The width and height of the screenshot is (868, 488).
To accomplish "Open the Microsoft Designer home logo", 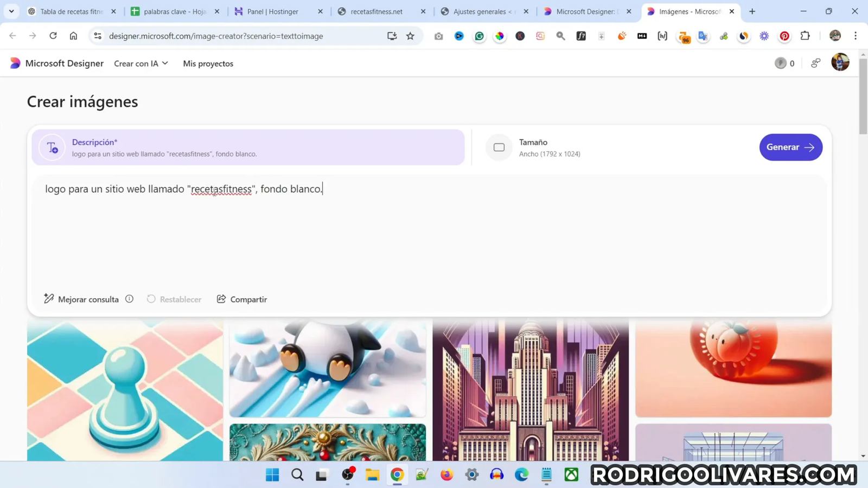I will click(15, 63).
